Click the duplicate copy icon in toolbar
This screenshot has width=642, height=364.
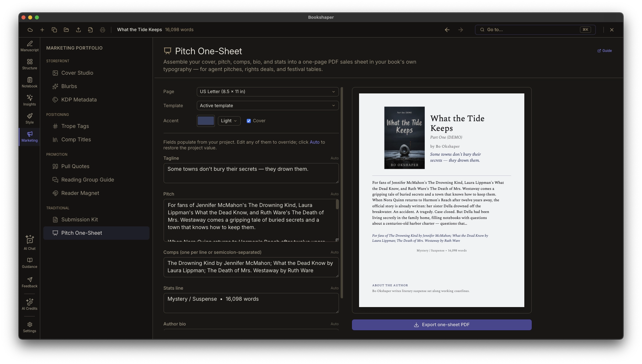[x=54, y=30]
